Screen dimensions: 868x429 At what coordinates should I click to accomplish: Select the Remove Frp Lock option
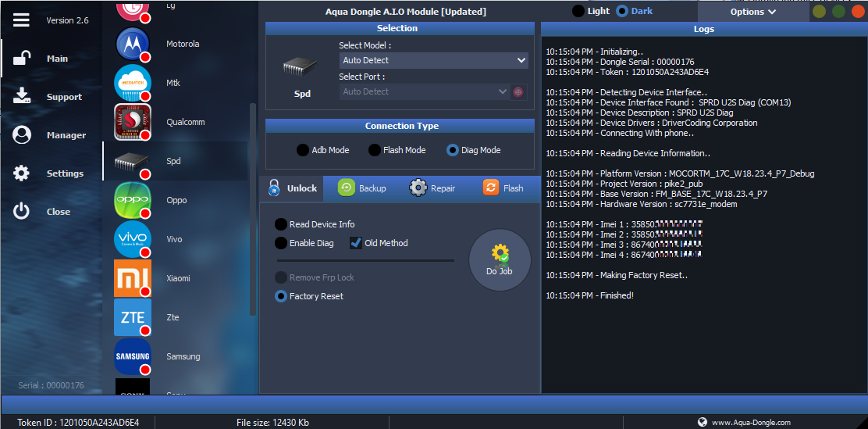coord(315,277)
